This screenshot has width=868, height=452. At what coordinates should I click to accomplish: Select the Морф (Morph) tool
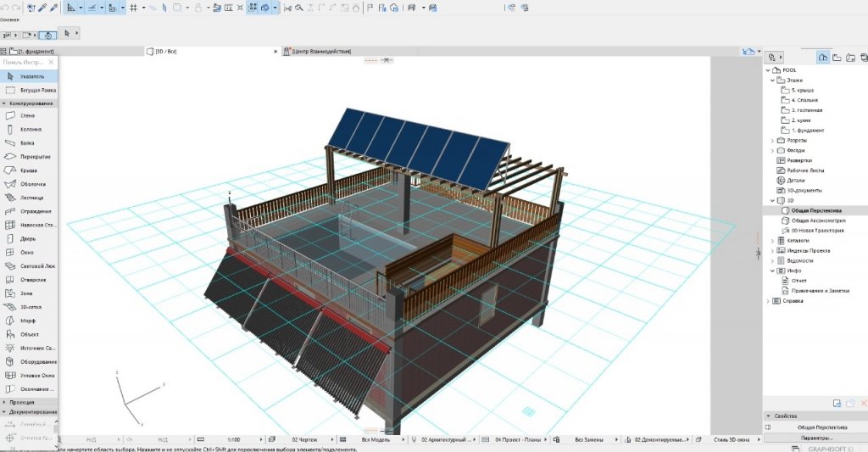[27, 321]
